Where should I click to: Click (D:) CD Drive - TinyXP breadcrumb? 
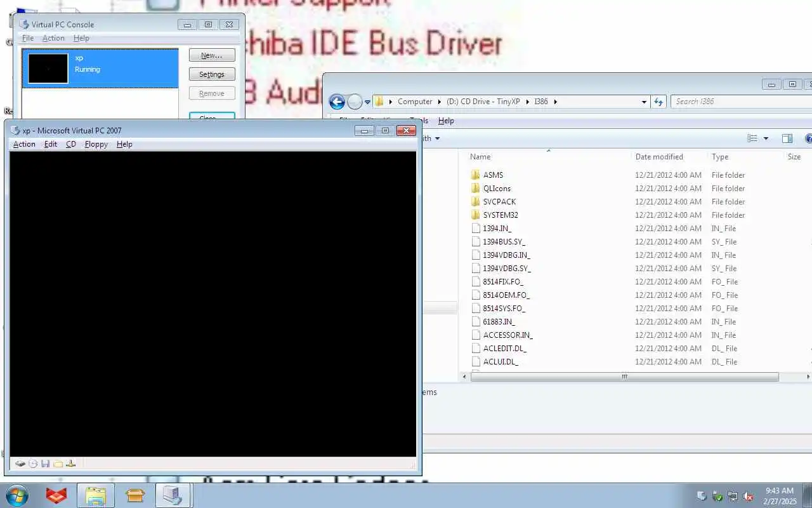(x=483, y=102)
